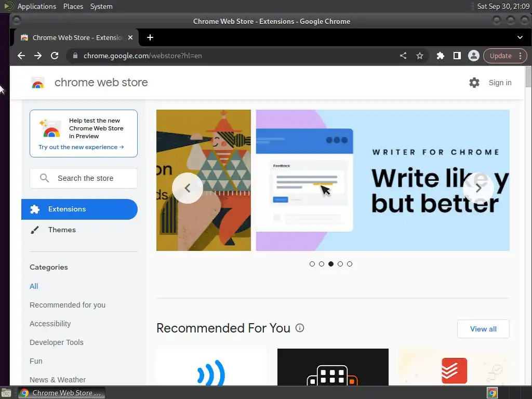532x399 pixels.
Task: Open the blue sound waves extension card
Action: point(211,367)
